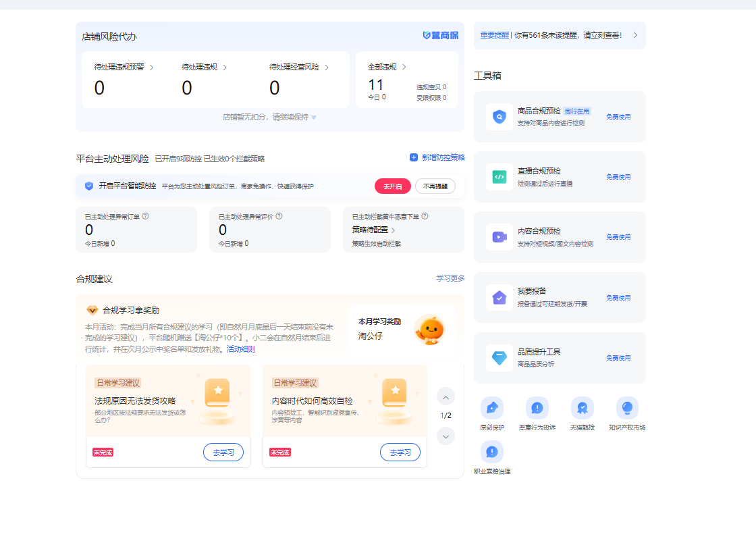
Task: Expand the 全部违规 details chevron
Action: [404, 68]
